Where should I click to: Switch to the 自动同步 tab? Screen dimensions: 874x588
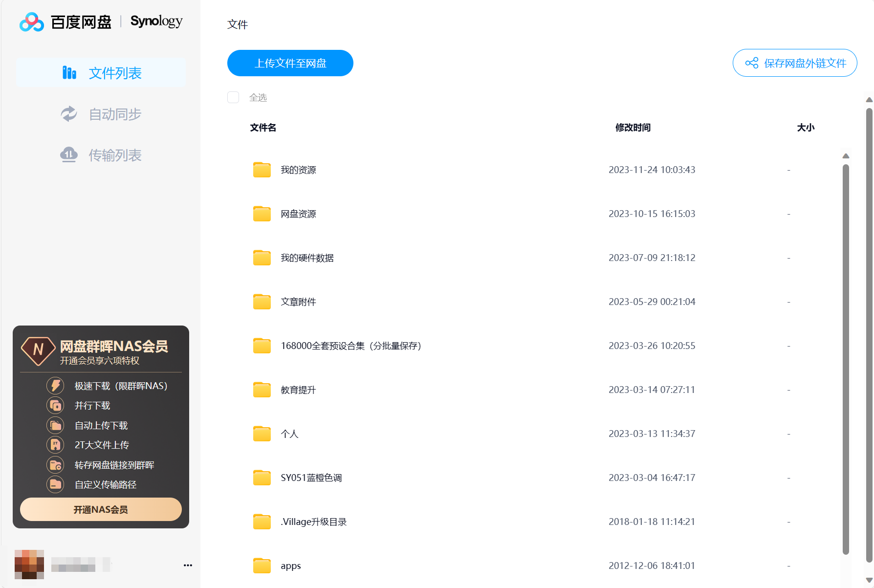tap(101, 114)
